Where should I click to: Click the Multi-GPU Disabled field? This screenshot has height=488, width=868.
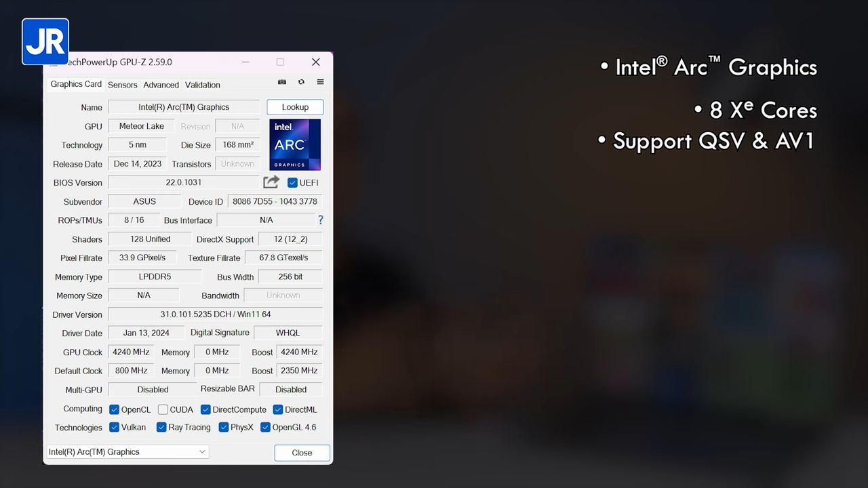(x=153, y=390)
